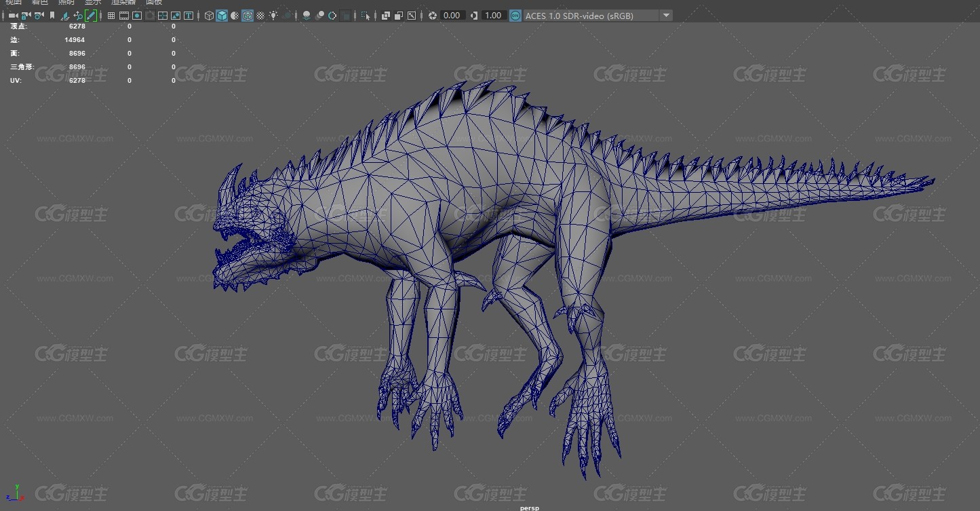Click the Image Plane icon
The image size is (980, 511).
pyautogui.click(x=65, y=16)
